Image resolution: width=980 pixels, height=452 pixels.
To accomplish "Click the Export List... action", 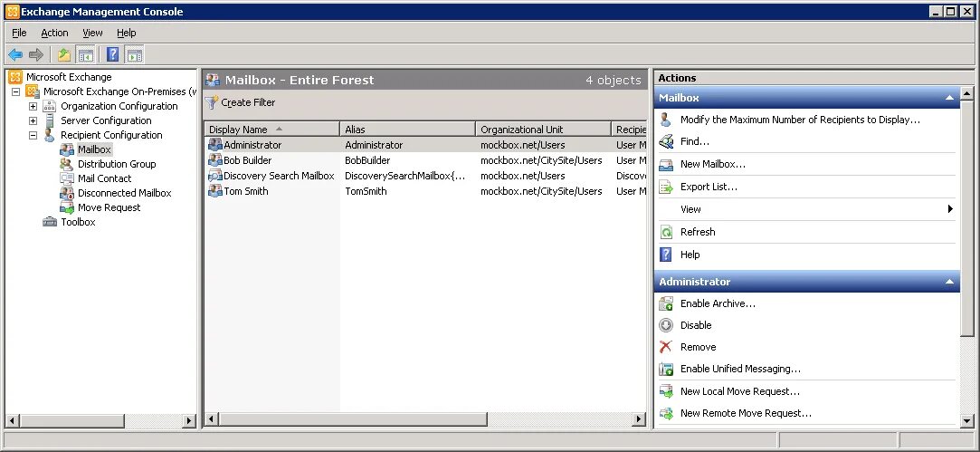I will [x=709, y=187].
